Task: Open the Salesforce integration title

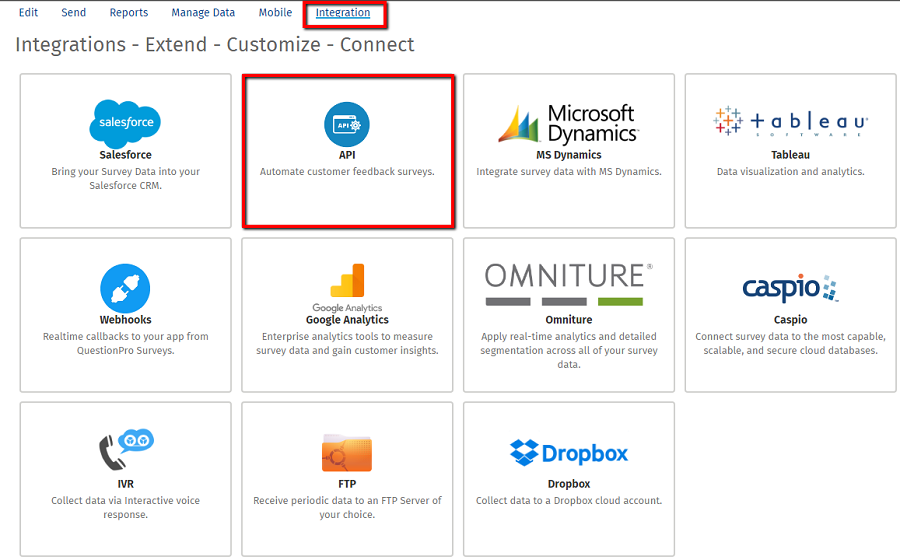Action: [125, 155]
